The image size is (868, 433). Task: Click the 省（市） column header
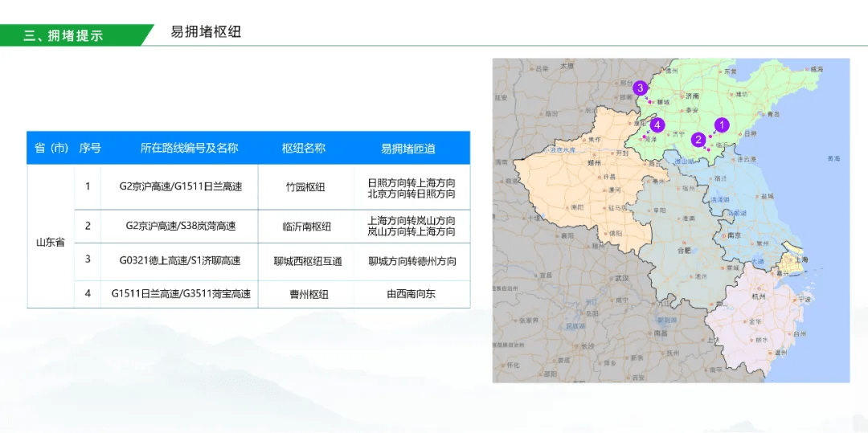(51, 148)
